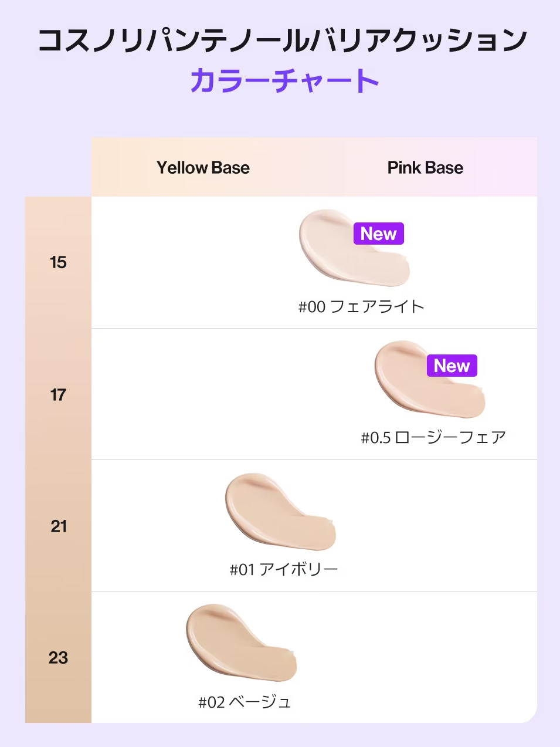Select skin tone row number 23

click(58, 657)
